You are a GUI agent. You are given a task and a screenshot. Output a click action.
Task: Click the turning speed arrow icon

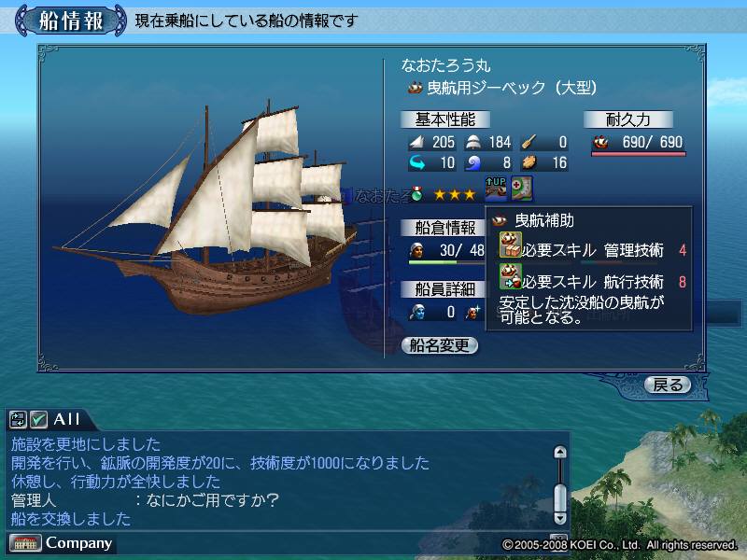(x=417, y=162)
